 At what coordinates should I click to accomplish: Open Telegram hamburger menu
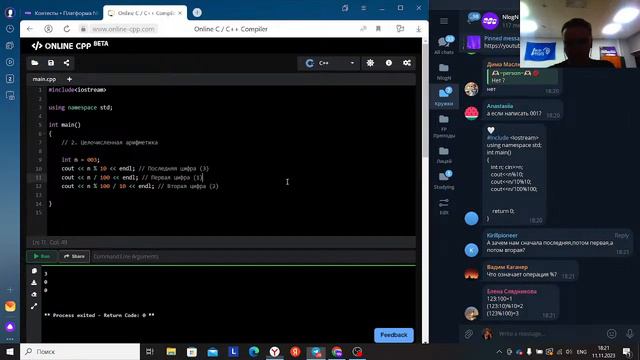tap(444, 21)
